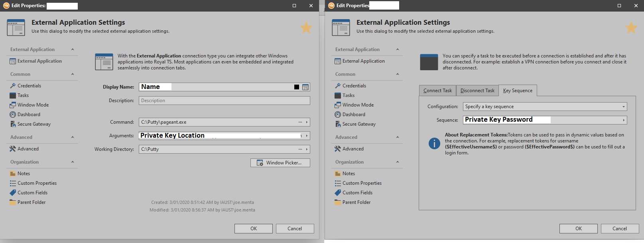Viewport: 644px width, 243px height.
Task: Select Advanced tools item in the left dialog sidebar
Action: [28, 149]
